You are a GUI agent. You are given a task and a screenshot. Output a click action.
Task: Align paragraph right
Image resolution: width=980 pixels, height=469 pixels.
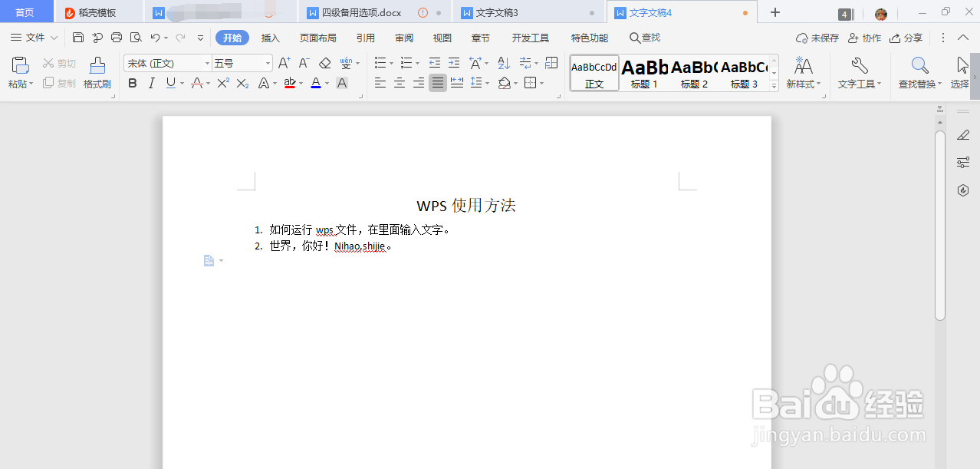[419, 83]
